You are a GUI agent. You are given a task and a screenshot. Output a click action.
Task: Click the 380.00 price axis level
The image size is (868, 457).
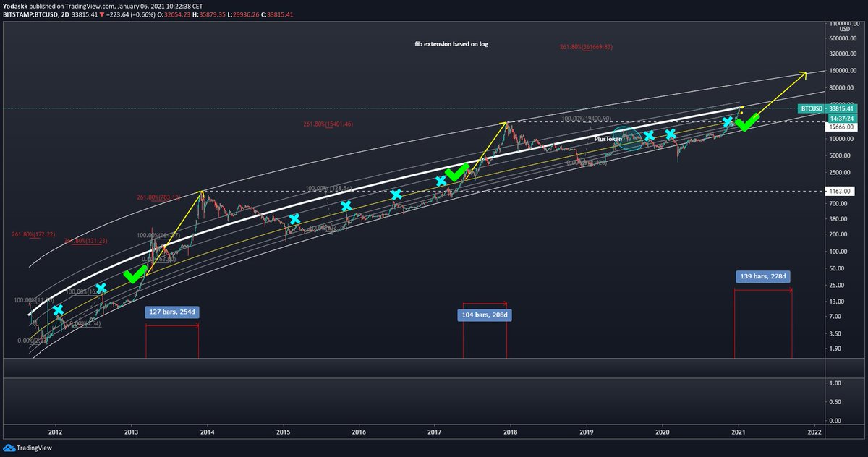coord(840,218)
